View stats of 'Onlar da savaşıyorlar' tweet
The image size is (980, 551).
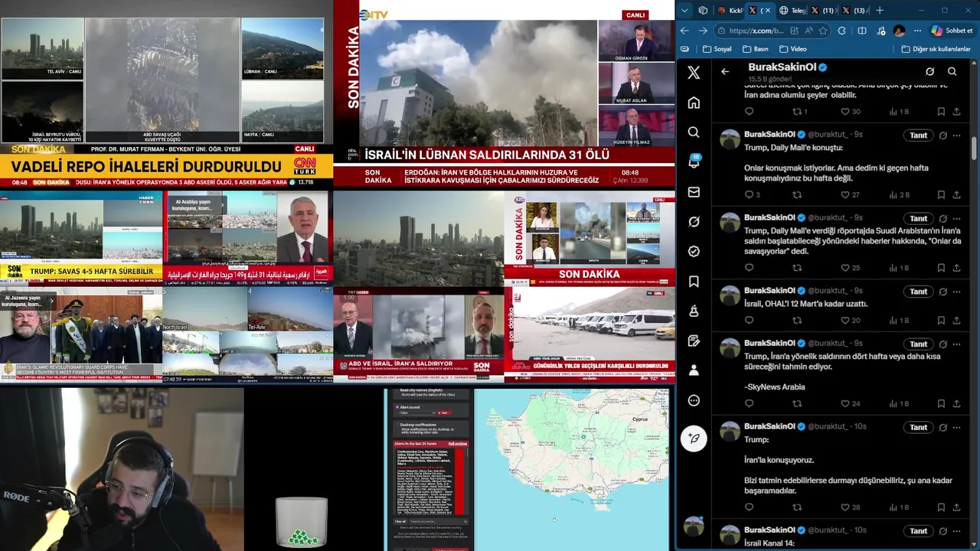pyautogui.click(x=899, y=268)
